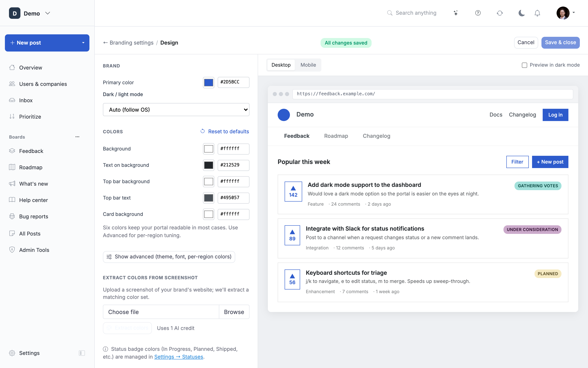
Task: Click Browse to choose screenshot file
Action: tap(234, 312)
